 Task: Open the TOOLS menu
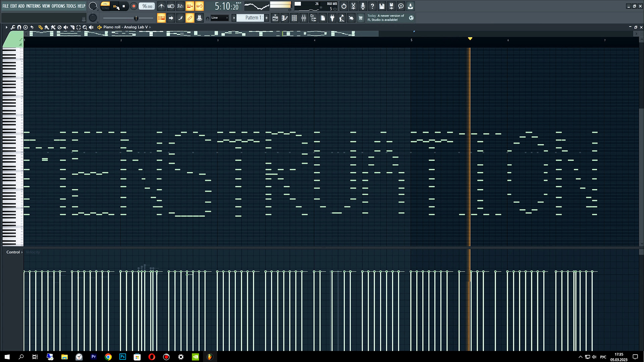tap(71, 6)
